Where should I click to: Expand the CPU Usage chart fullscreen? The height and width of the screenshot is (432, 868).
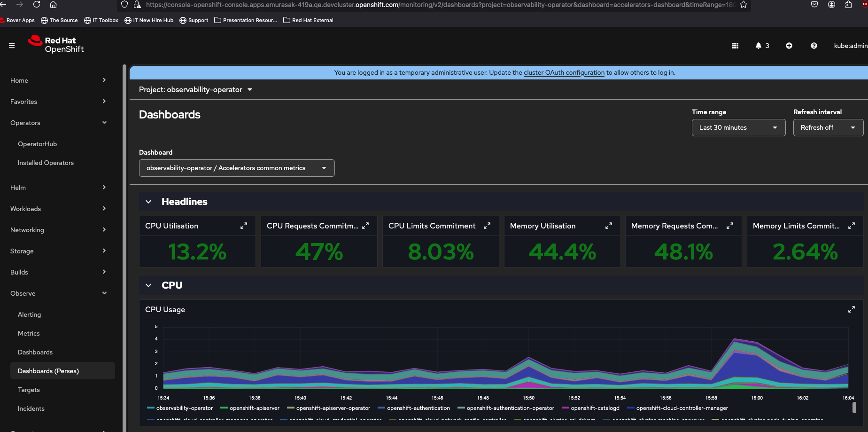click(x=851, y=309)
